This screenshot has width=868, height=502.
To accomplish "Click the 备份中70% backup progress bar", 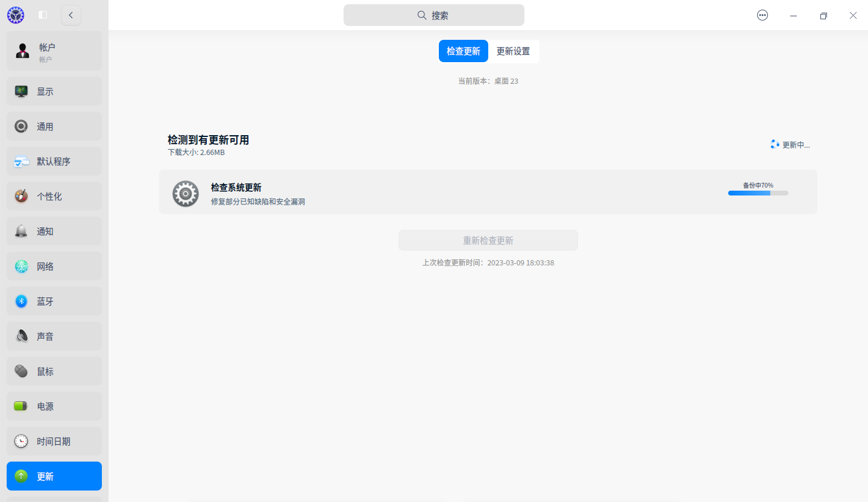I will pyautogui.click(x=758, y=193).
